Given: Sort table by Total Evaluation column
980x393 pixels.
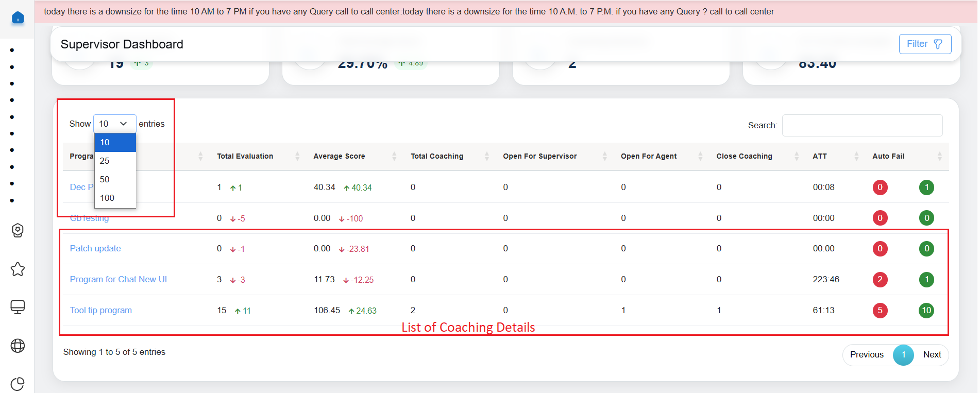Looking at the screenshot, I should click(x=245, y=156).
